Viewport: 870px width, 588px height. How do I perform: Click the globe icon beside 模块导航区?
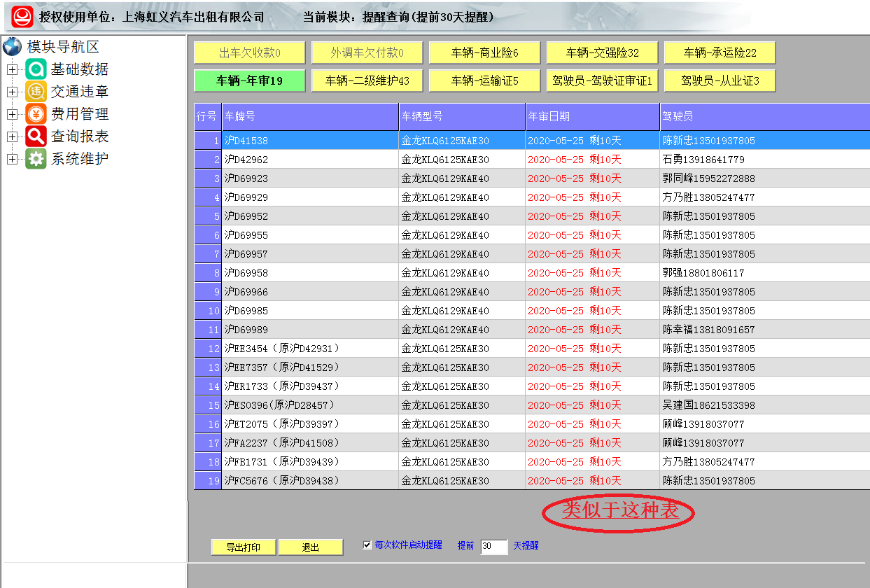coord(12,47)
